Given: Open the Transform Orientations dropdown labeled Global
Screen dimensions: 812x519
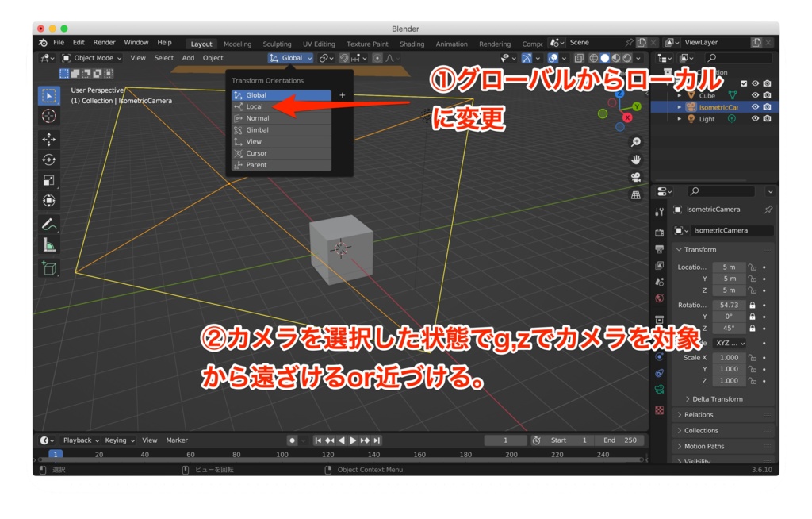Looking at the screenshot, I should (289, 57).
